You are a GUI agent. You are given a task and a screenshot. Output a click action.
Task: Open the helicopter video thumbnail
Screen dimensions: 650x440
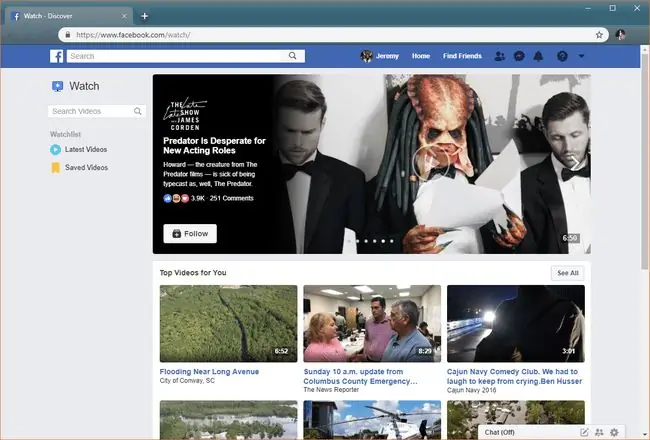tap(372, 419)
